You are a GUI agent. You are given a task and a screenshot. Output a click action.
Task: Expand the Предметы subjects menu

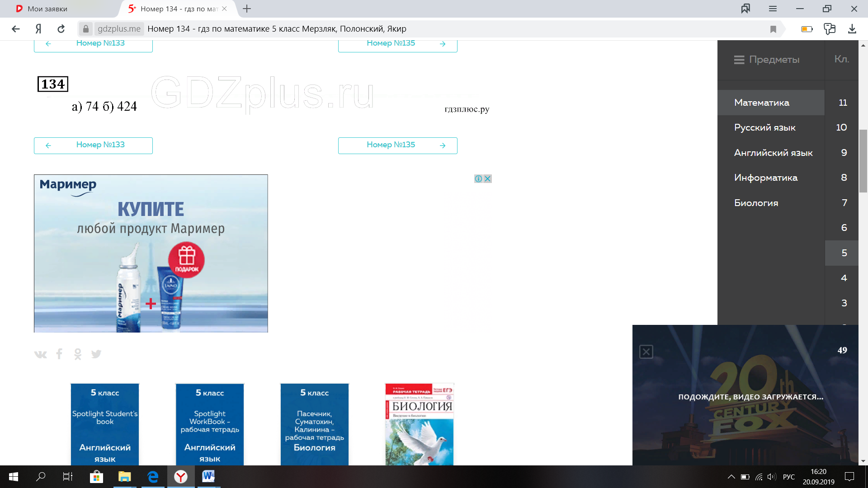pos(767,60)
